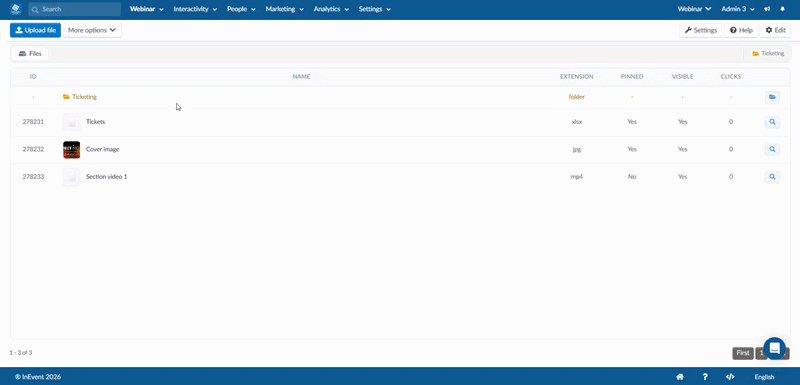Open the Settings menu in the top navigation

[374, 9]
